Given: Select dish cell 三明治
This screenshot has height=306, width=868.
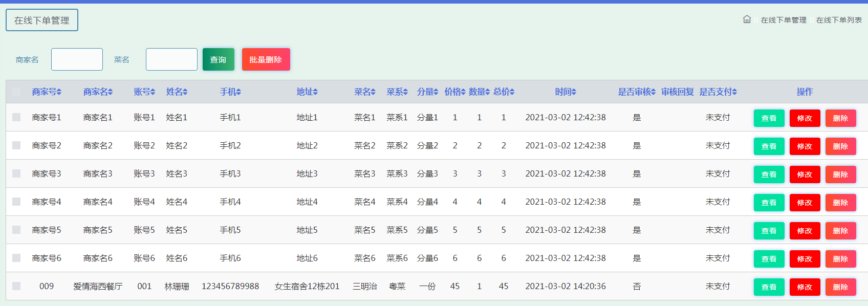Looking at the screenshot, I should [365, 286].
